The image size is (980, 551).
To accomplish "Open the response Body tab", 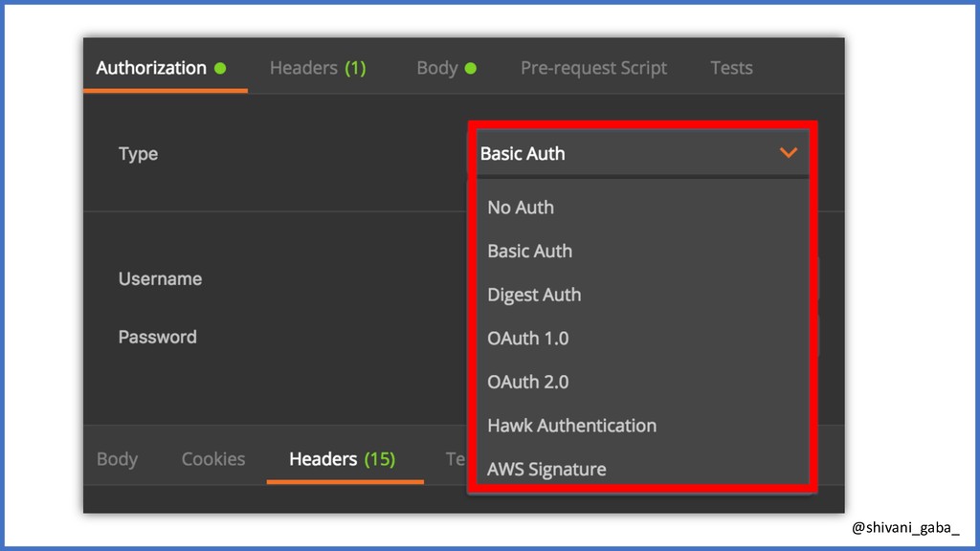I will (x=117, y=458).
